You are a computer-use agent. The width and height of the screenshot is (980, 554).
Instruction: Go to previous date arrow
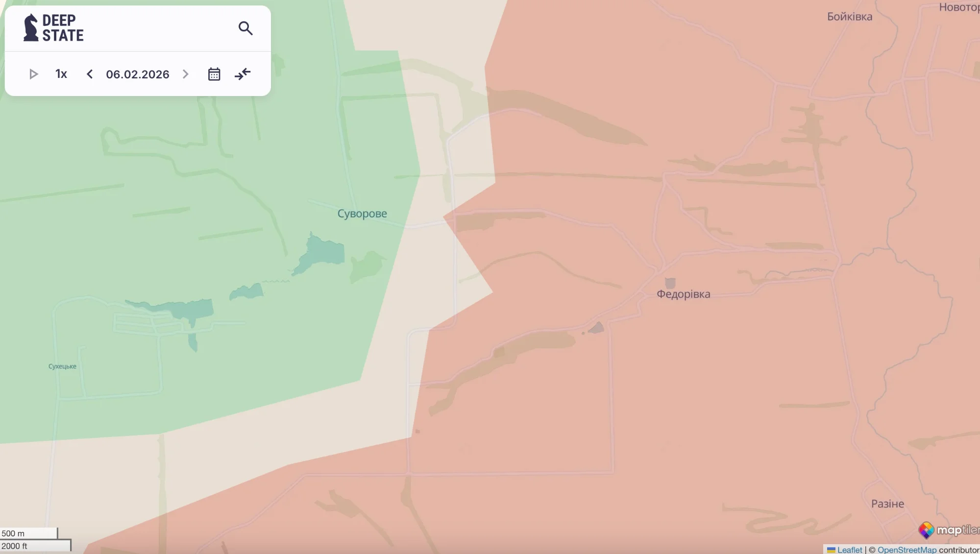point(90,74)
